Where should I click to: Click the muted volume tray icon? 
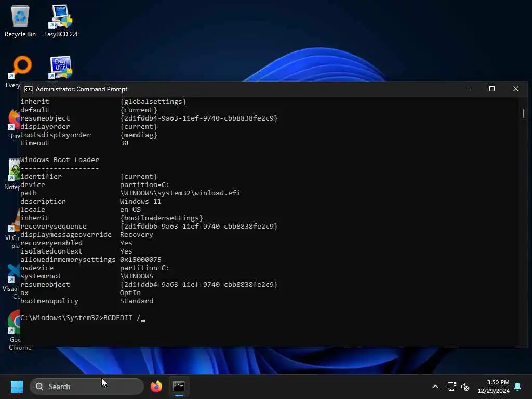click(465, 387)
